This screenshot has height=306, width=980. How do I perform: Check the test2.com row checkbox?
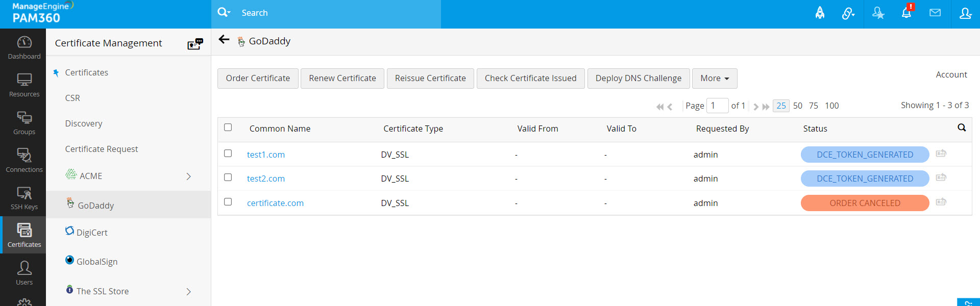(228, 177)
